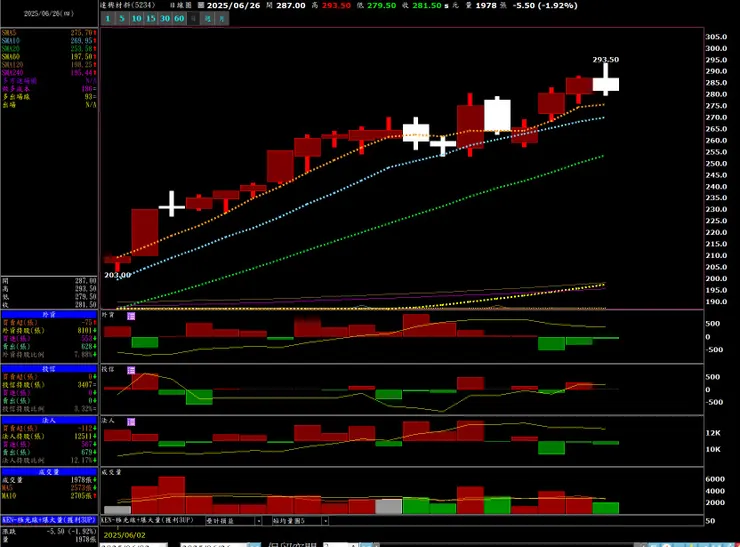The width and height of the screenshot is (740, 547).
Task: Click the latest white candlestick at 293.50
Action: (605, 84)
